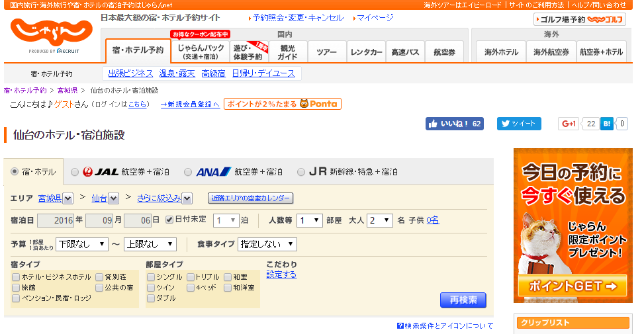The image size is (644, 334).
Task: Click the ポイントGET button on cat ad
Action: point(573,286)
